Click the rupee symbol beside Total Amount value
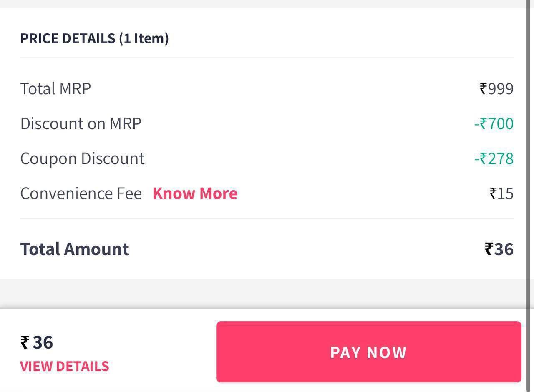Screen dimensions: 534x392 click(489, 249)
